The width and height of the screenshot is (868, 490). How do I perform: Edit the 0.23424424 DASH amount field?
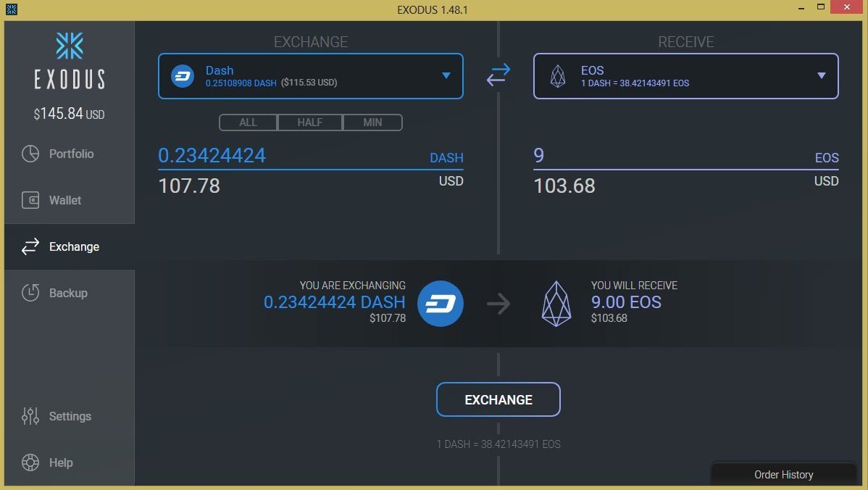(311, 156)
